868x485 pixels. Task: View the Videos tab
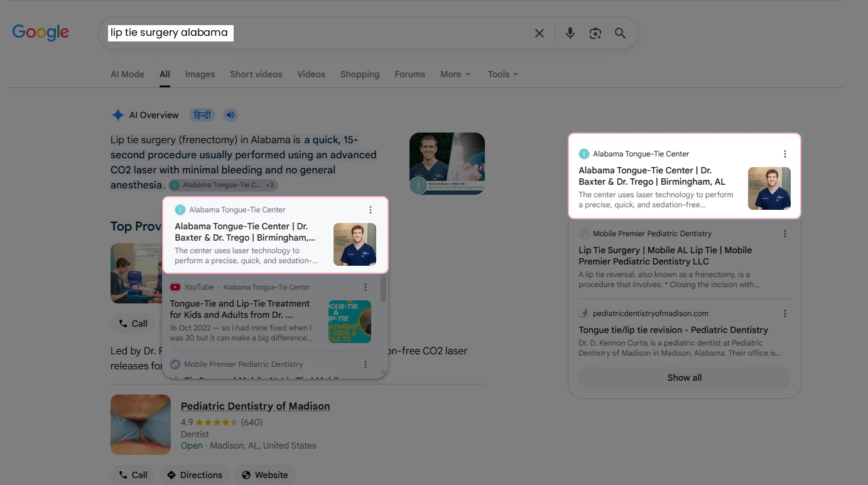tap(312, 74)
